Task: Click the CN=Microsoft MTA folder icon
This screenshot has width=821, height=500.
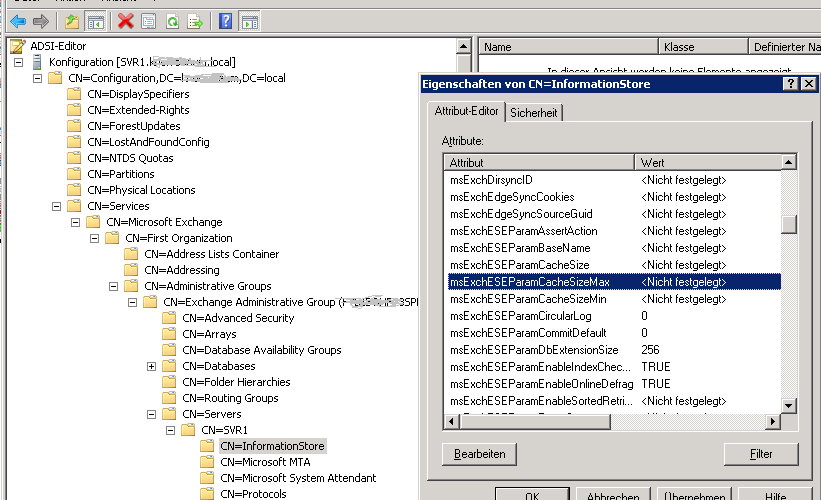Action: 207,462
